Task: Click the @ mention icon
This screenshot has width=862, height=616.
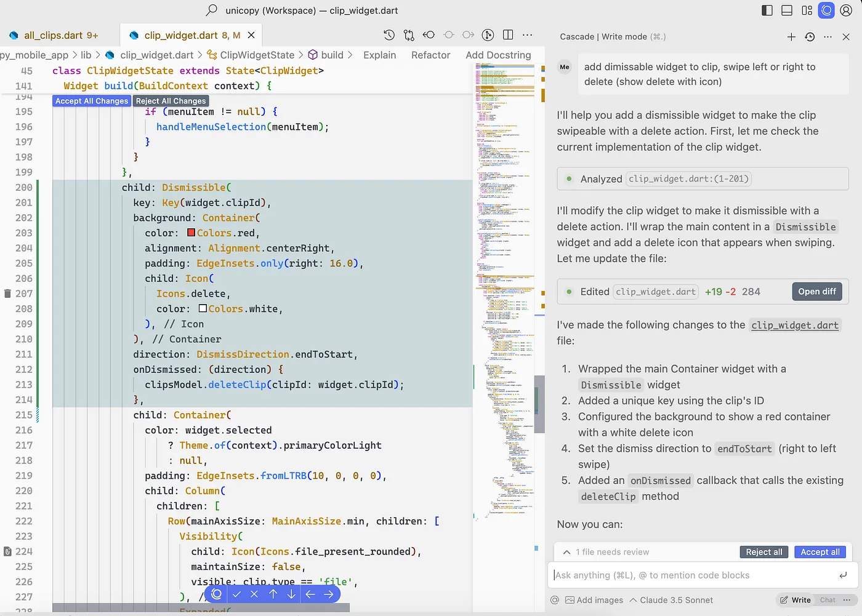Action: coord(555,600)
